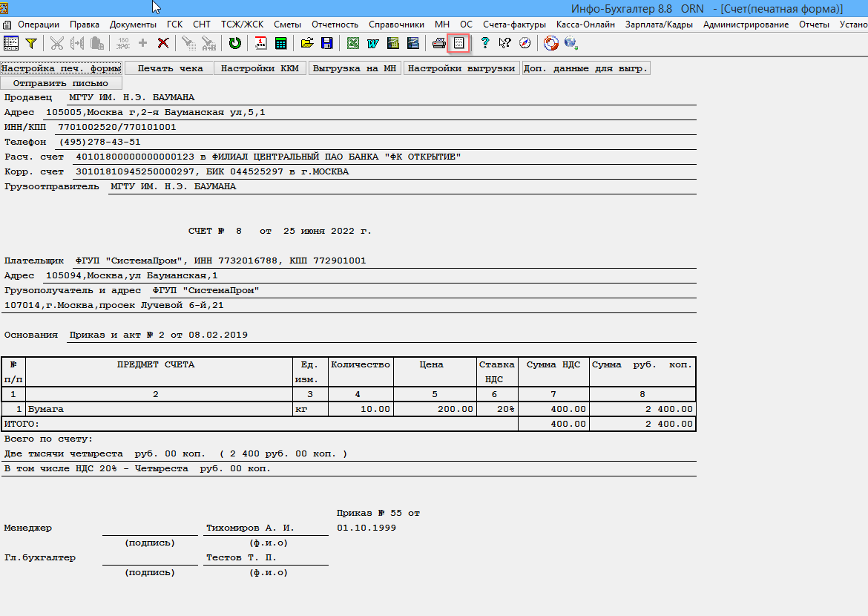Click the Настройки выгрузки button

click(x=461, y=68)
